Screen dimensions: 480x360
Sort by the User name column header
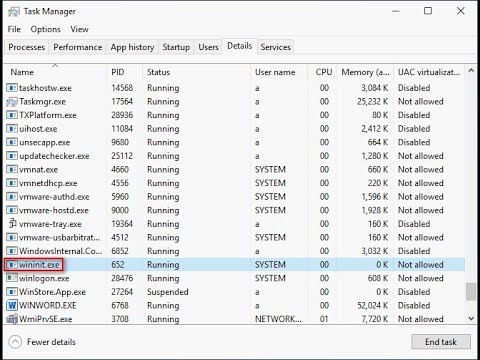coord(279,72)
